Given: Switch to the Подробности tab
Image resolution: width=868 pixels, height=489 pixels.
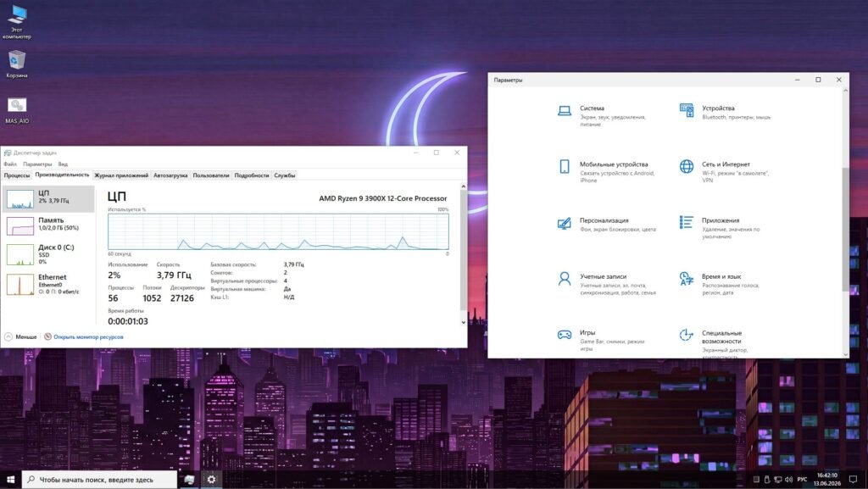Looking at the screenshot, I should coord(251,175).
